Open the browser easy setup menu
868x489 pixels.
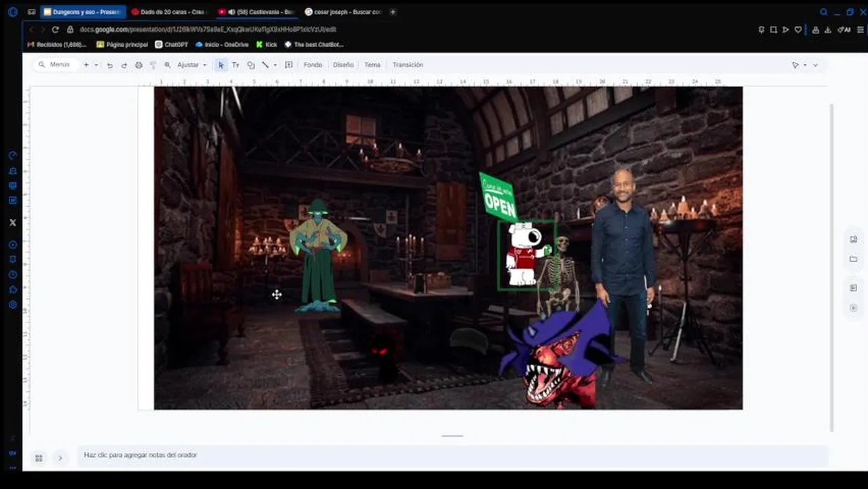coord(861,30)
